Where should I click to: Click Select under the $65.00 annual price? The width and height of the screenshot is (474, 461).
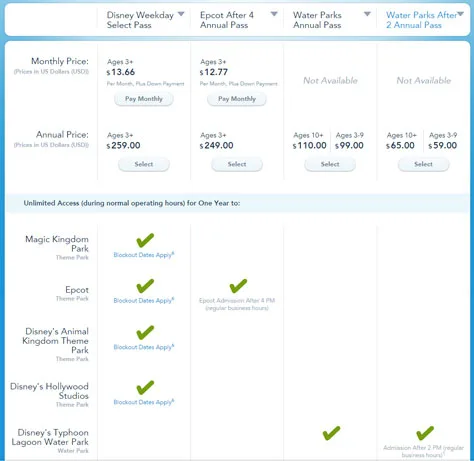[423, 164]
